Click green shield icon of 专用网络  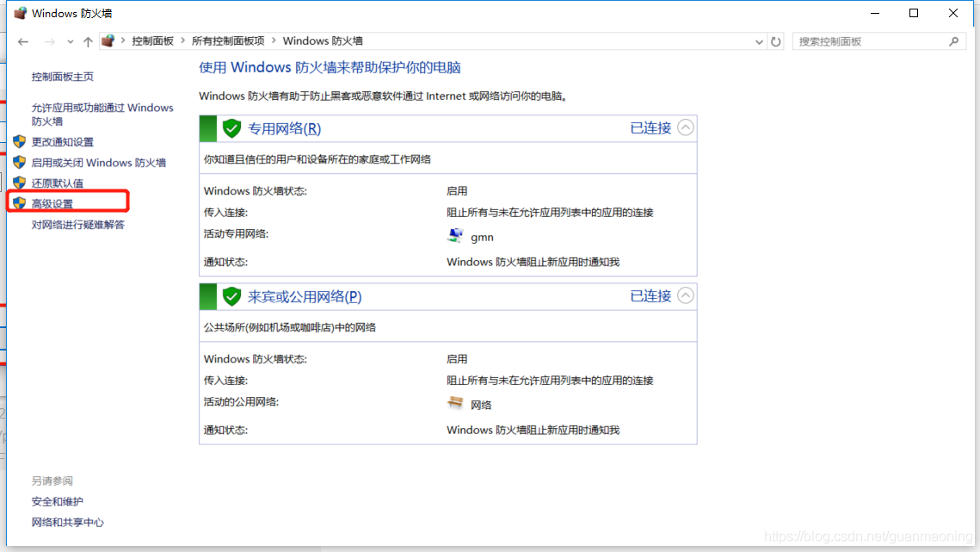(x=231, y=128)
